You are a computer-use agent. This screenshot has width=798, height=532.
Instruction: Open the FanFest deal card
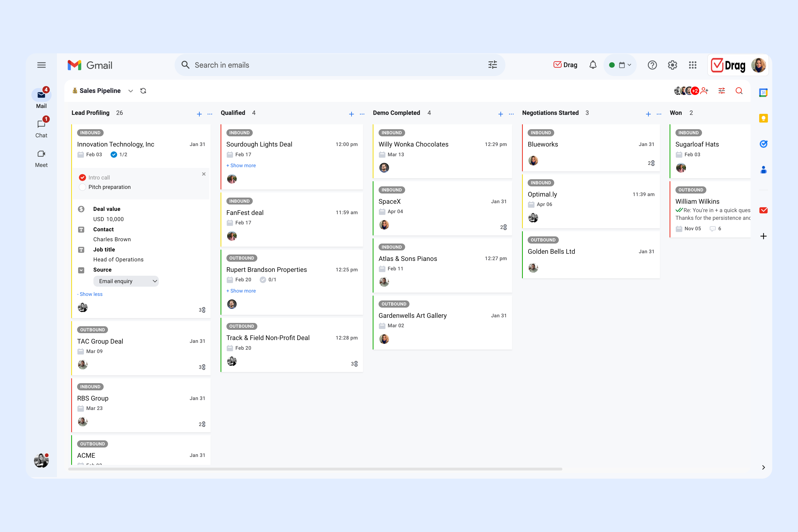(x=292, y=220)
